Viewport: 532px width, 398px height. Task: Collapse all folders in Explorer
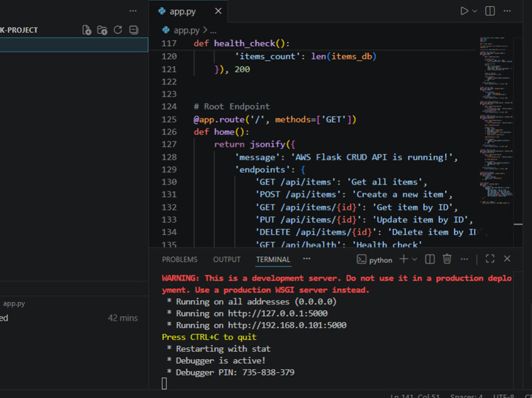(134, 30)
